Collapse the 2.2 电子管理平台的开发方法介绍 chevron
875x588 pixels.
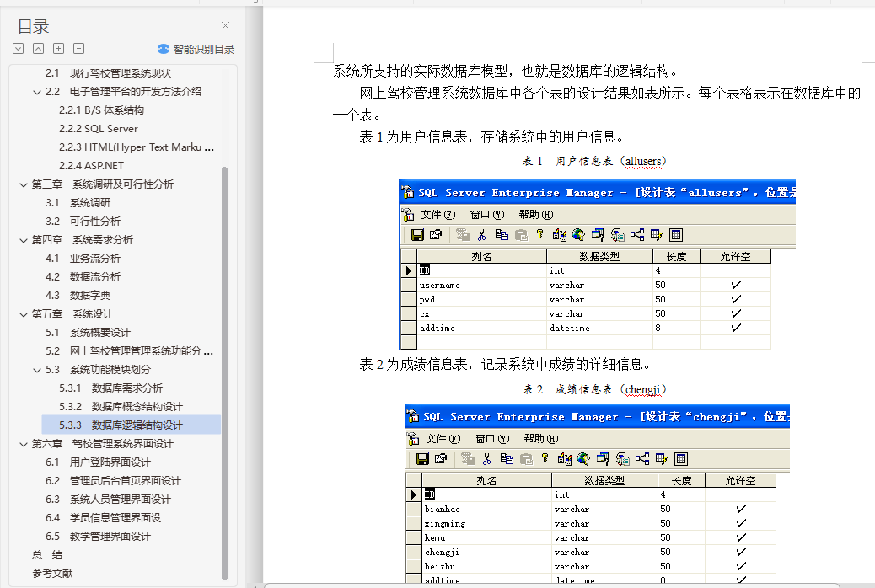click(37, 92)
